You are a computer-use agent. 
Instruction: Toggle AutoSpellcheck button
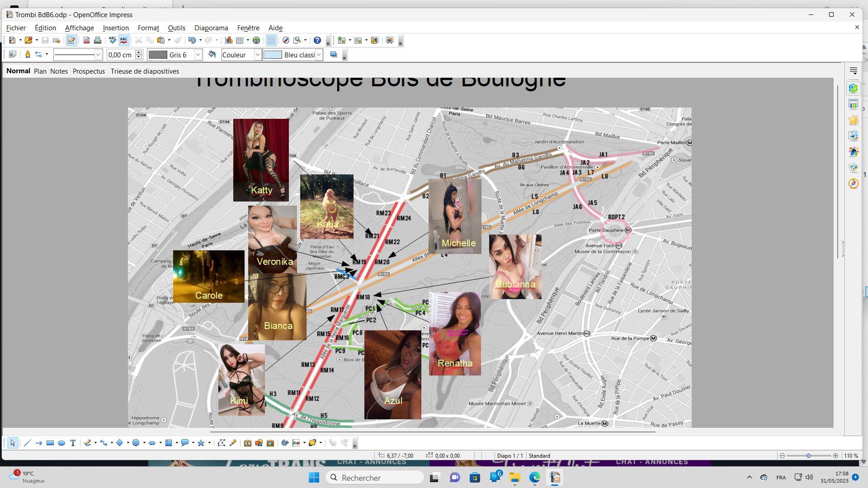[x=123, y=40]
